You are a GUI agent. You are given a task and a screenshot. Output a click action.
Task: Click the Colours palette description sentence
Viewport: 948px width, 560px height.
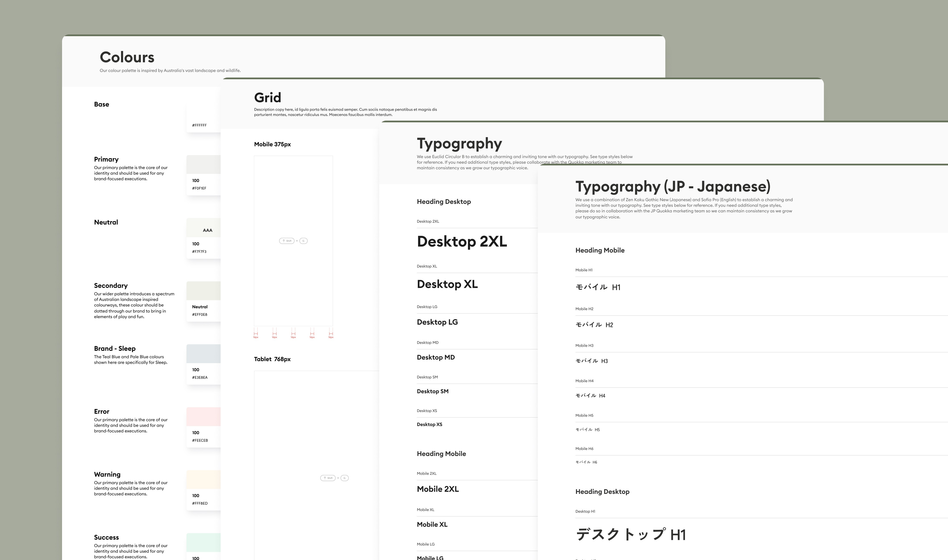coord(170,71)
